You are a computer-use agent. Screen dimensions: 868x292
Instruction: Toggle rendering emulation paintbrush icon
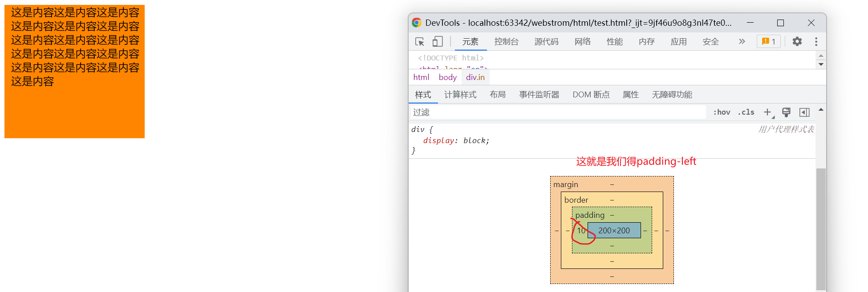[786, 112]
